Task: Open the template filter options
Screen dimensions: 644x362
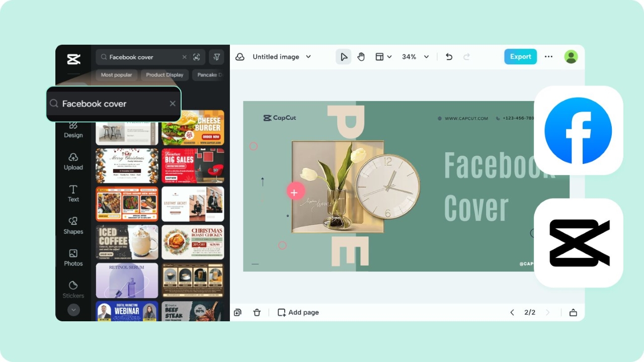Action: [x=216, y=57]
